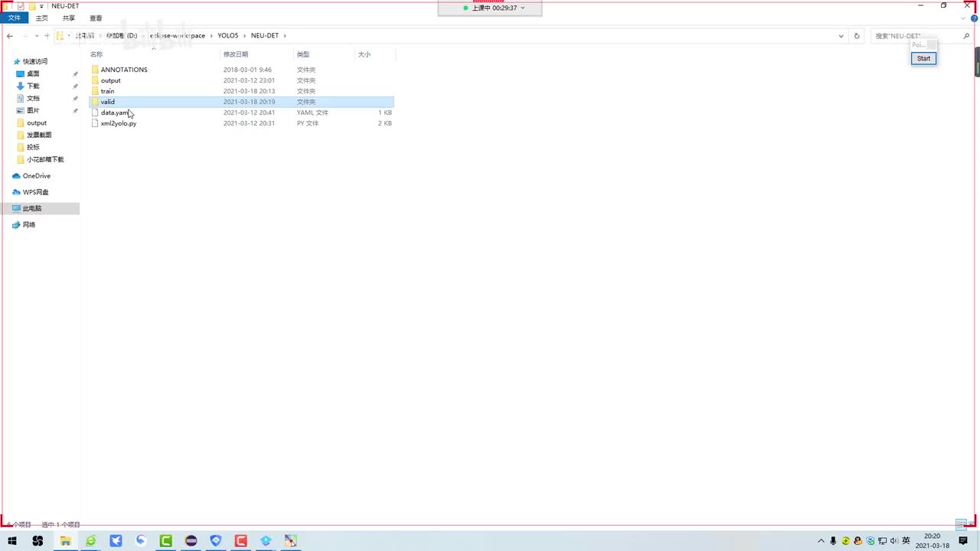Select the valid folder icon
The width and height of the screenshot is (980, 551).
[x=95, y=102]
